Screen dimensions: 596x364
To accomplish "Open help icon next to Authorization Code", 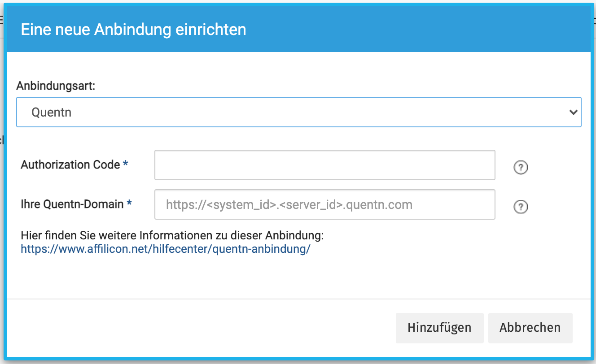I will click(x=520, y=168).
